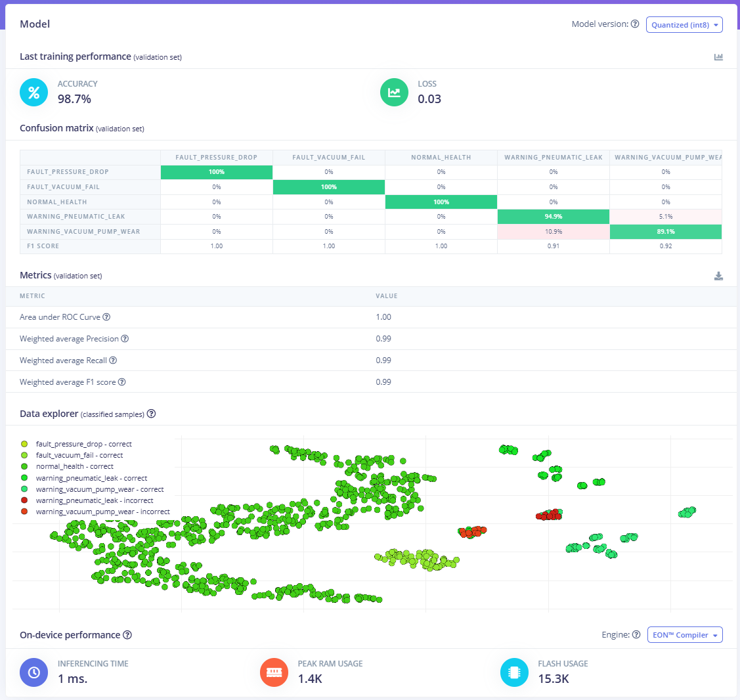This screenshot has height=700, width=740.
Task: Click the Peak RAM usage memory icon
Action: coord(274,672)
